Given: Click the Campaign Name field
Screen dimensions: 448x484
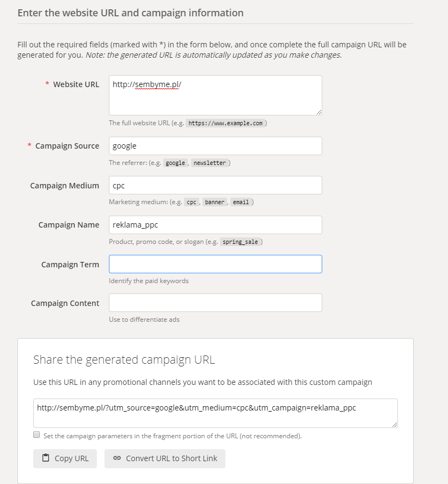Looking at the screenshot, I should pyautogui.click(x=215, y=225).
